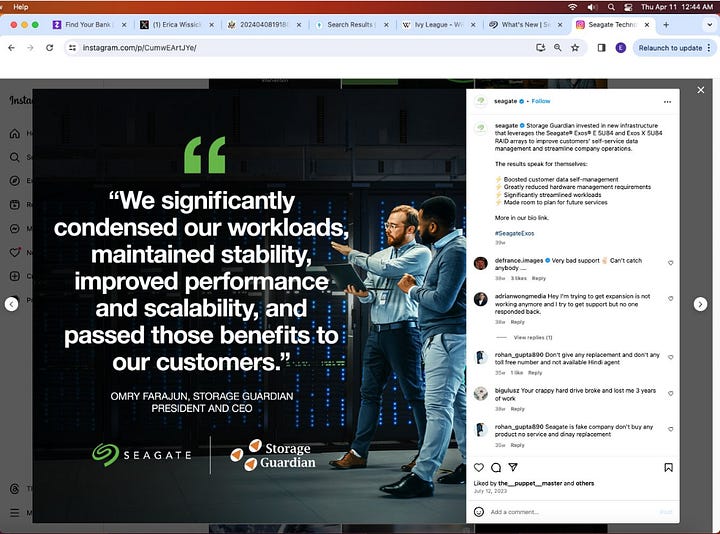Open Help menu in menu bar
Screen dimensions: 720x534
point(21,7)
